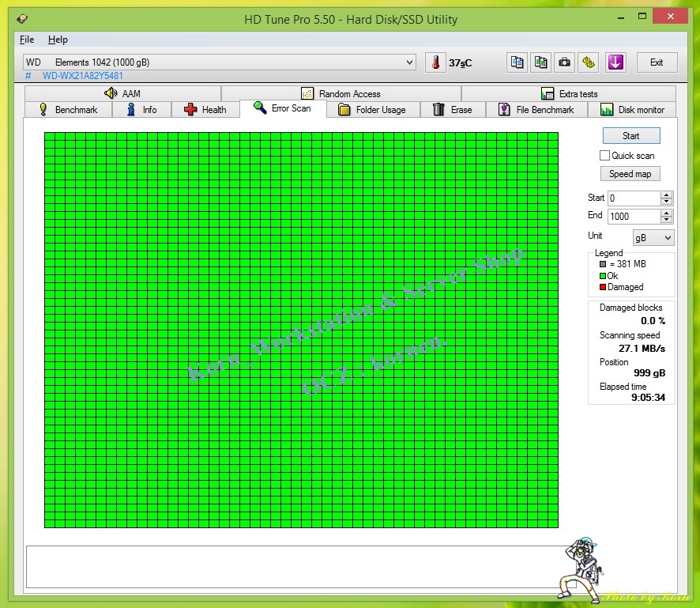The height and width of the screenshot is (608, 700).
Task: Open the Help menu
Action: pos(58,40)
